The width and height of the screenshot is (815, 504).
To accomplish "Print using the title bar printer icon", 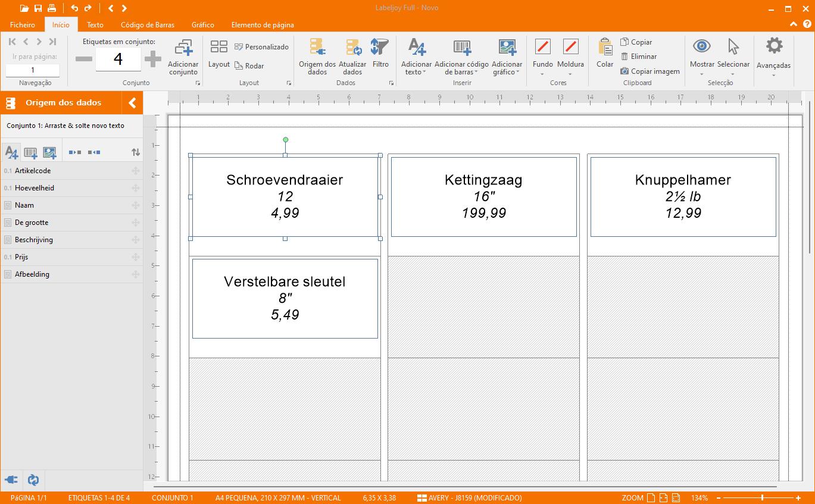I will [x=52, y=8].
